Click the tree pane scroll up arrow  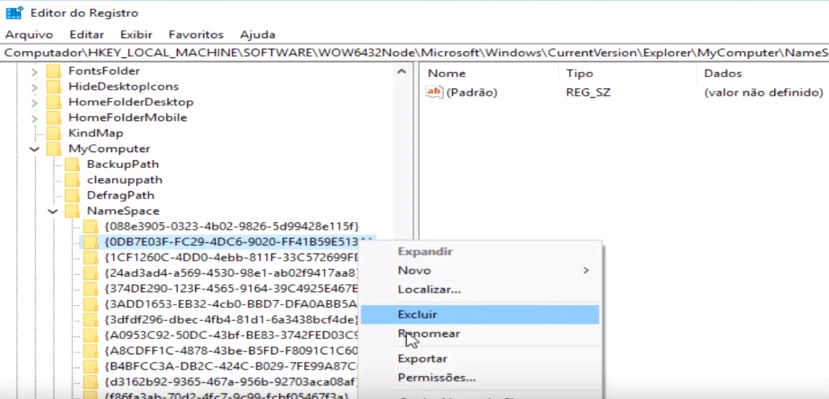pos(402,71)
